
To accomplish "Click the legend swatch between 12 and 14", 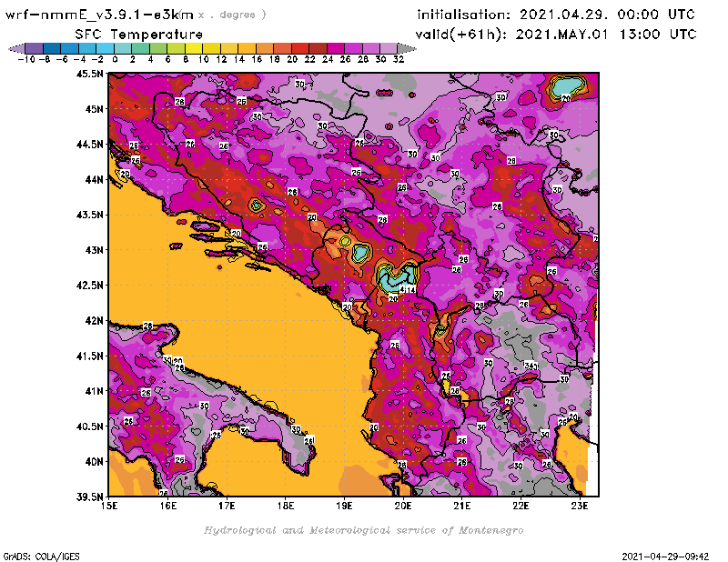I will (x=229, y=48).
